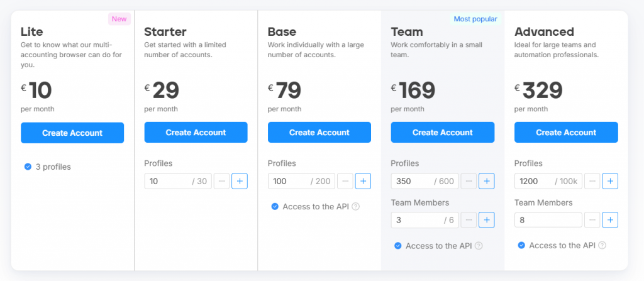The image size is (644, 281).
Task: Add a Team plan member with plus
Action: tap(486, 220)
